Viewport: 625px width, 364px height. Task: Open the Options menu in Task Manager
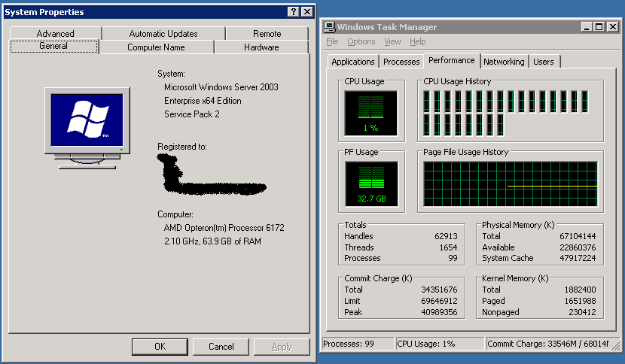tap(361, 41)
